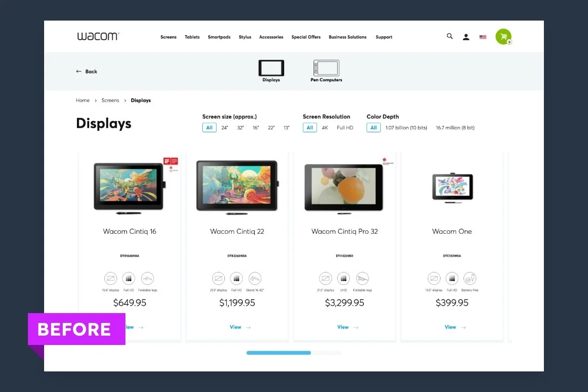Click the UHD icon on Cintiq Pro 32
The height and width of the screenshot is (392, 588).
(343, 279)
